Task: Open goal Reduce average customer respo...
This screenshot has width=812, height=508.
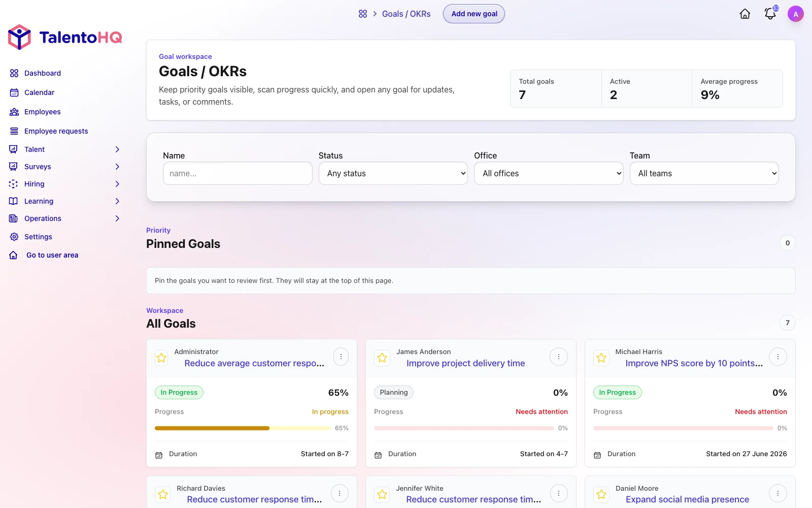Action: tap(254, 363)
